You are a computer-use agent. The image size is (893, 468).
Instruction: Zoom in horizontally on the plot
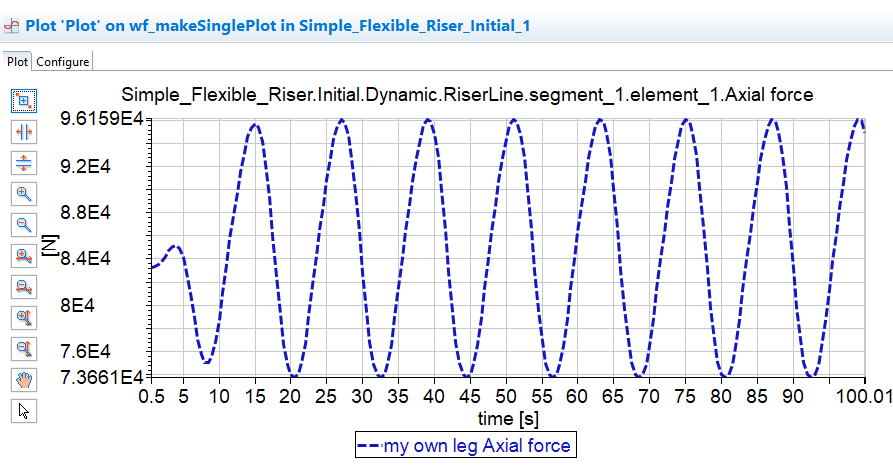pyautogui.click(x=25, y=256)
